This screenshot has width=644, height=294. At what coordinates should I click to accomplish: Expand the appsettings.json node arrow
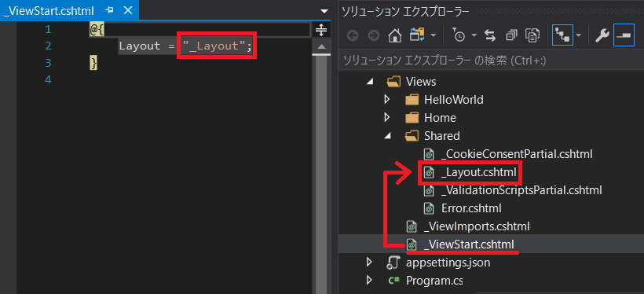(x=369, y=262)
